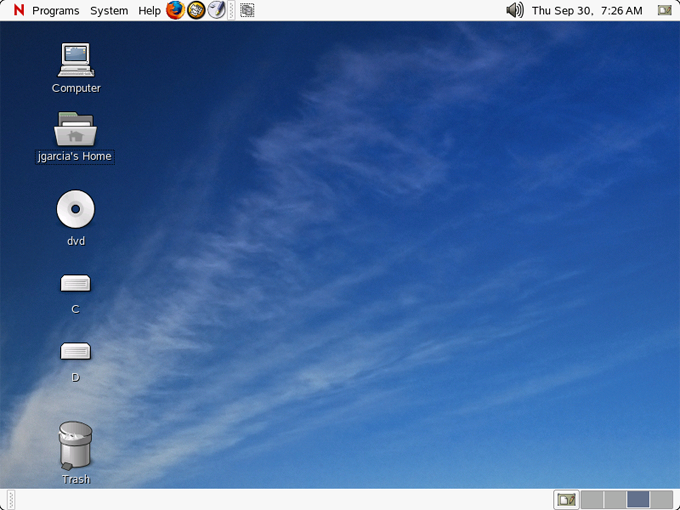Viewport: 680px width, 510px height.
Task: Click the "Trash" label text
Action: [x=76, y=479]
